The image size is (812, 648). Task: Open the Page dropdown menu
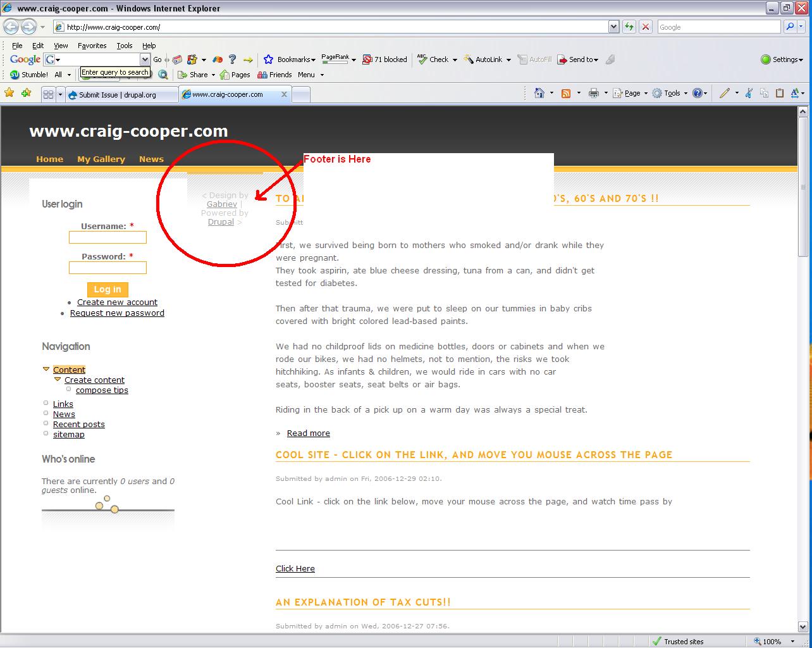(631, 92)
